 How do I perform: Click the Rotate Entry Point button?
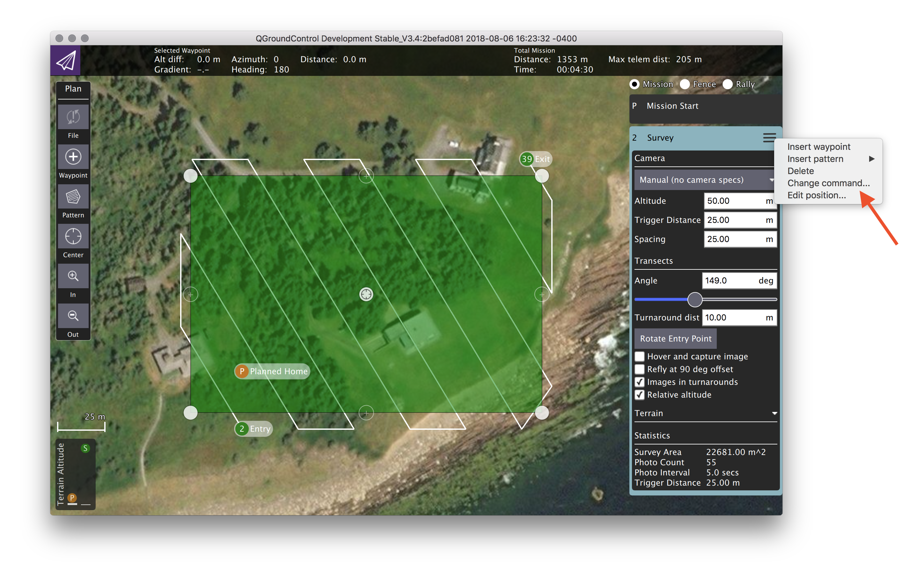(676, 339)
